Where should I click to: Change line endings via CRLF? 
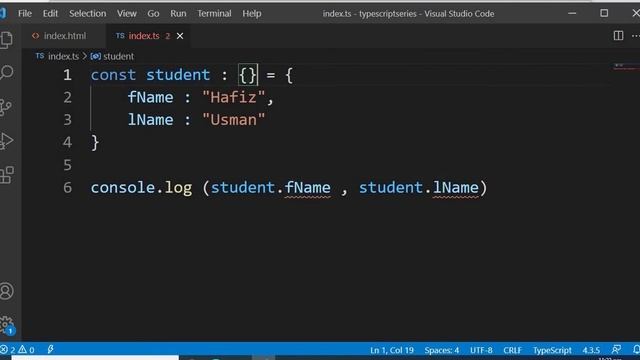[512, 350]
